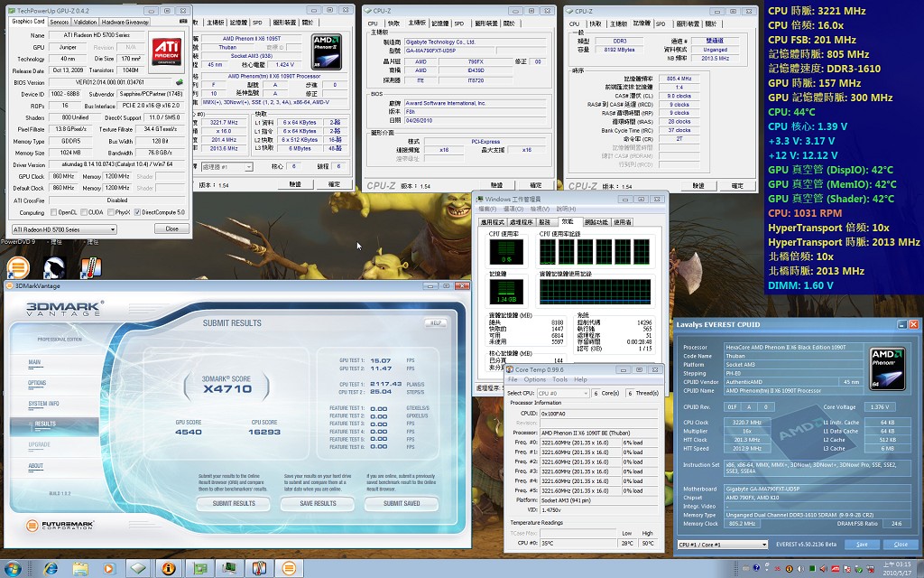Click the BIOS Version field in GPU-Z
Viewport: 924px width, 578px height.
111,82
